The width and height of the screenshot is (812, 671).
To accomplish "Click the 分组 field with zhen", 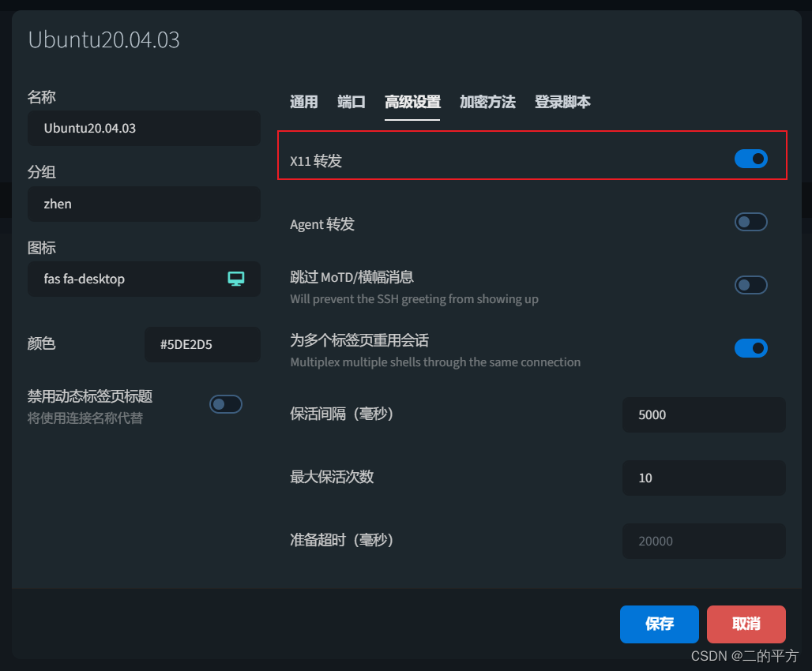I will (144, 204).
